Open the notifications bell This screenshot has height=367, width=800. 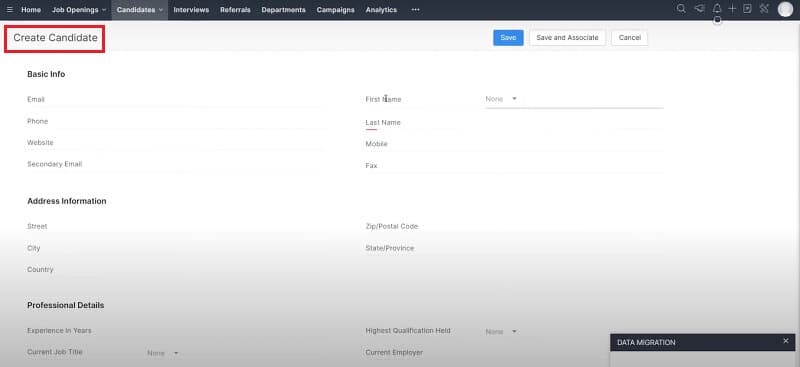click(717, 9)
